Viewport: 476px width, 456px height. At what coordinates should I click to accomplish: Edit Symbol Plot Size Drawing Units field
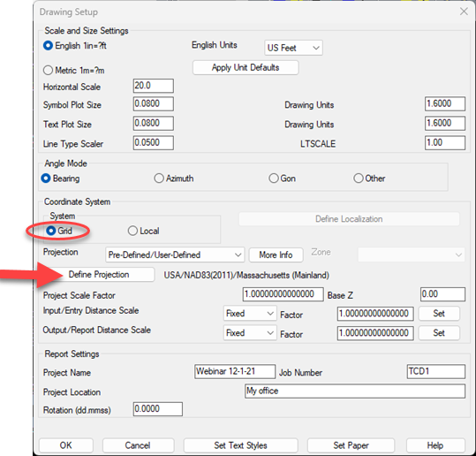pyautogui.click(x=445, y=104)
